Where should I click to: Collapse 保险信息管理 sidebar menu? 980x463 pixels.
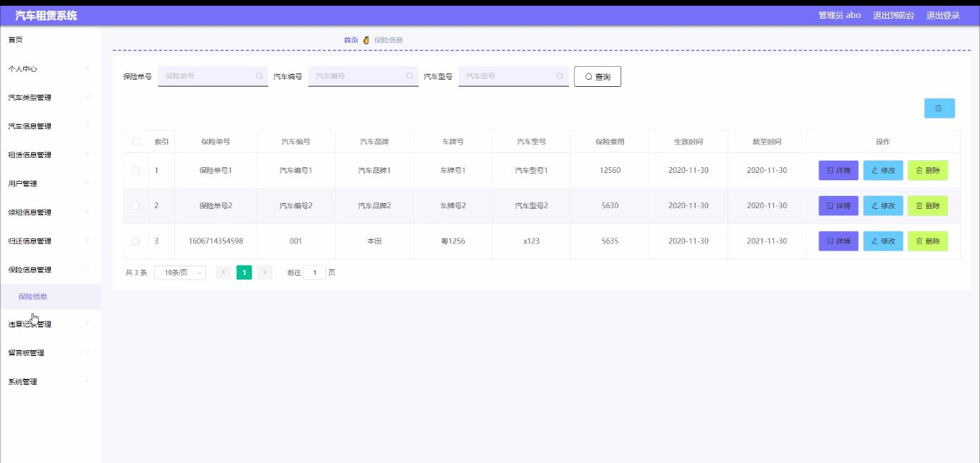[x=50, y=270]
